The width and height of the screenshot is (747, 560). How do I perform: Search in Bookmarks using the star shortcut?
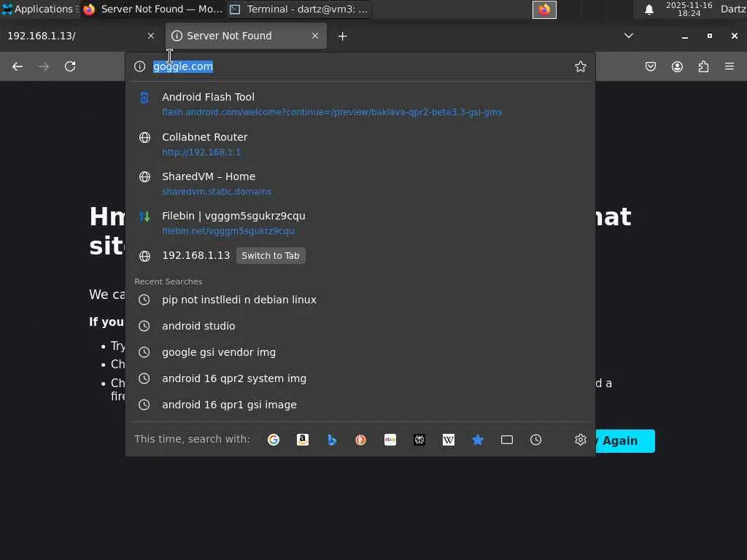pos(477,440)
